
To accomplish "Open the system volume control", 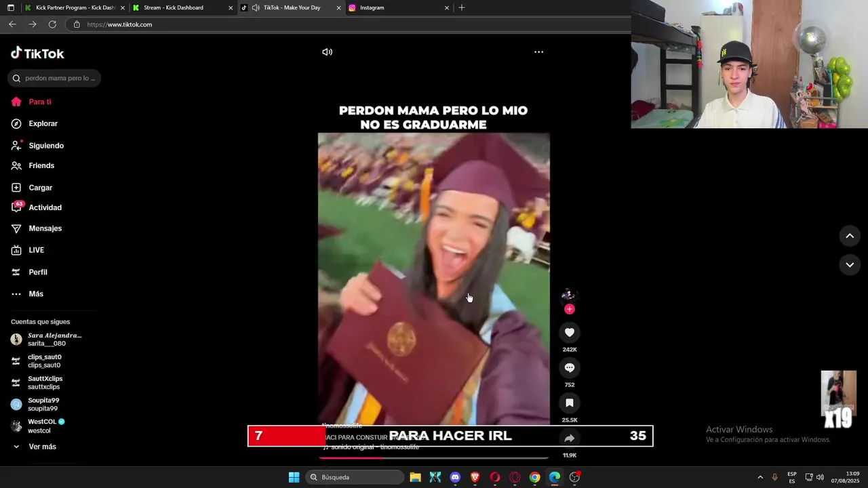I will coord(821,477).
